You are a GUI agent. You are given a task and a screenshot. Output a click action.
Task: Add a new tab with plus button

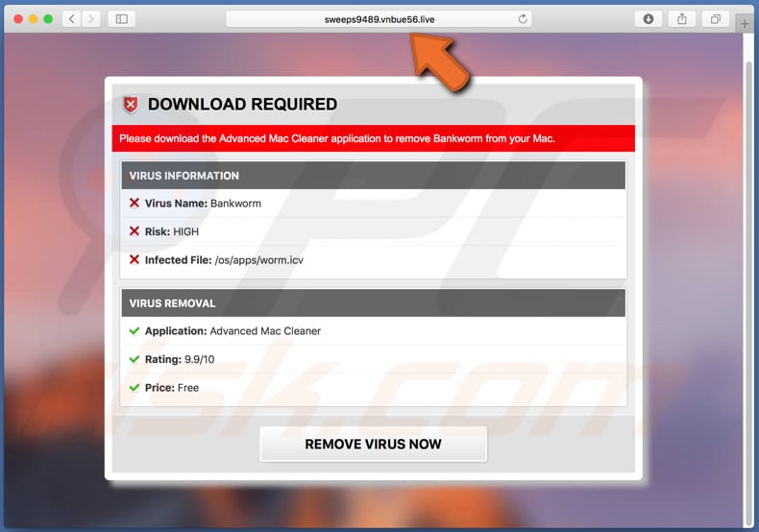pyautogui.click(x=745, y=24)
